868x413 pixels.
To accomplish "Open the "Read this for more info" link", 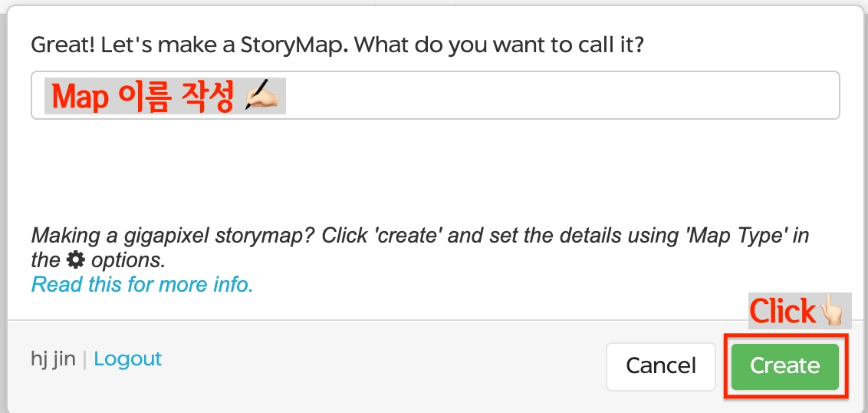I will [x=142, y=285].
